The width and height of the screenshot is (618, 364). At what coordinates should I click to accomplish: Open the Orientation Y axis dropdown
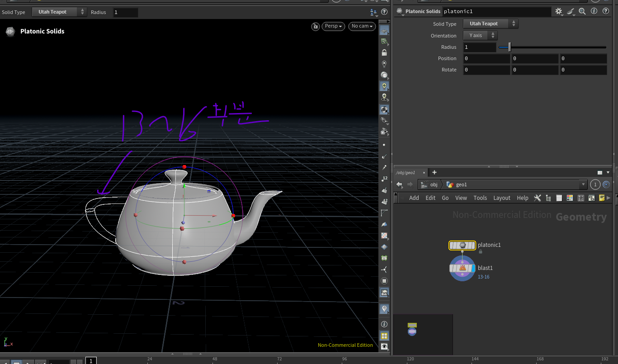[480, 35]
